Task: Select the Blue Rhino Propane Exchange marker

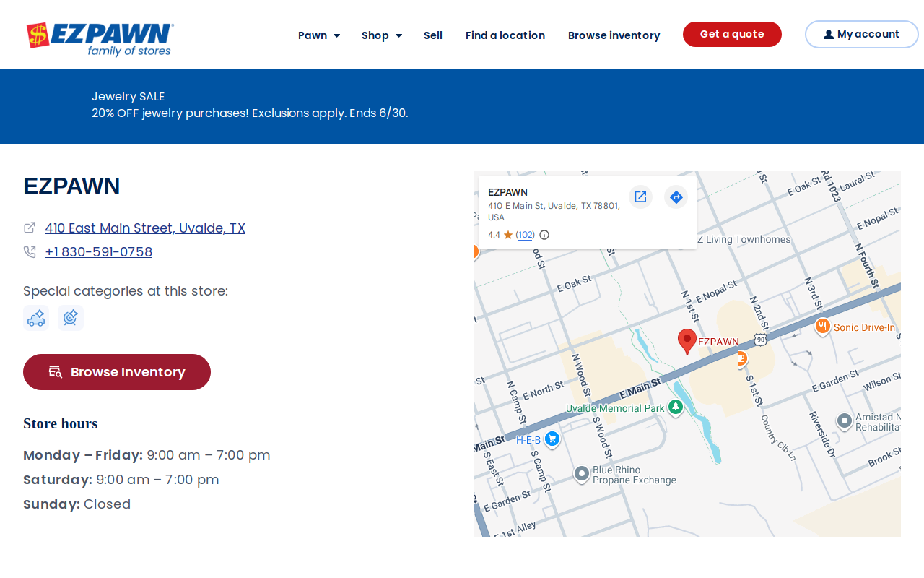Action: (582, 474)
